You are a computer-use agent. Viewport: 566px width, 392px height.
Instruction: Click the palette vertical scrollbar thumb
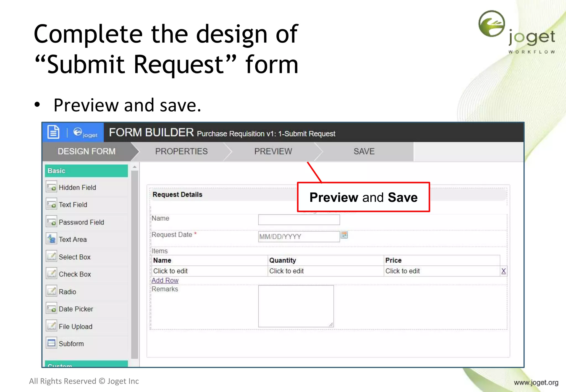135,264
